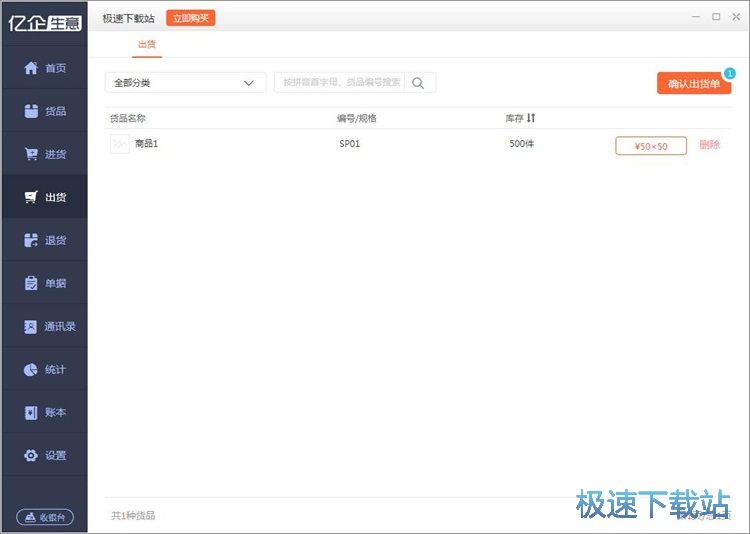Switch to the 出货 tab

(x=147, y=44)
